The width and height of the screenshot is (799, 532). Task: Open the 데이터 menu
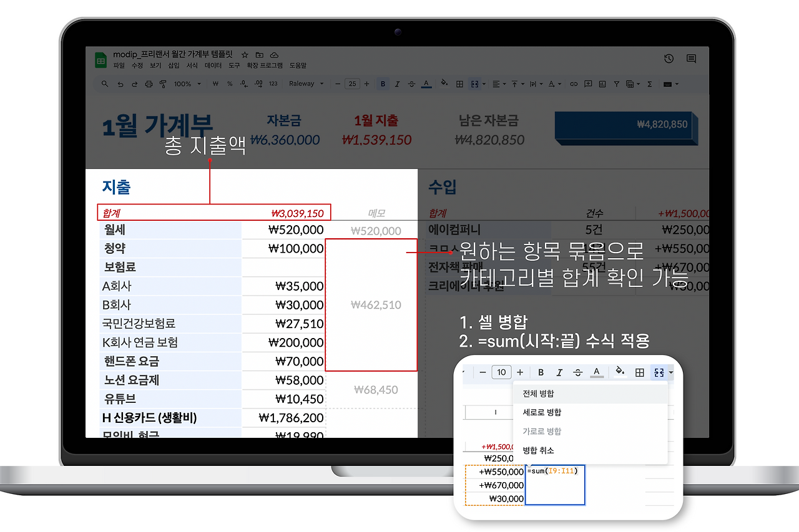213,65
